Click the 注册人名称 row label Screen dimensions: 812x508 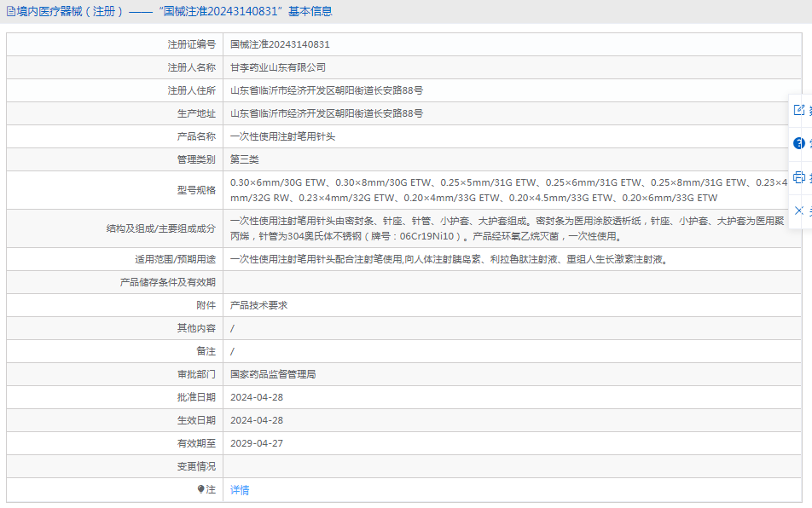pyautogui.click(x=192, y=67)
